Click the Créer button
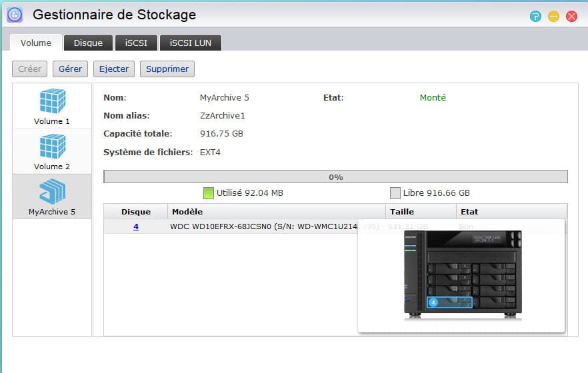 coord(29,69)
